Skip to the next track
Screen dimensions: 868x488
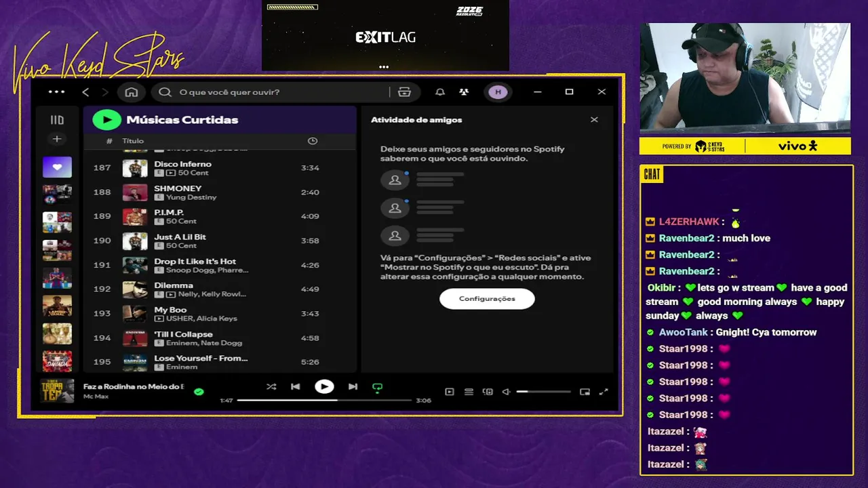[x=353, y=387]
